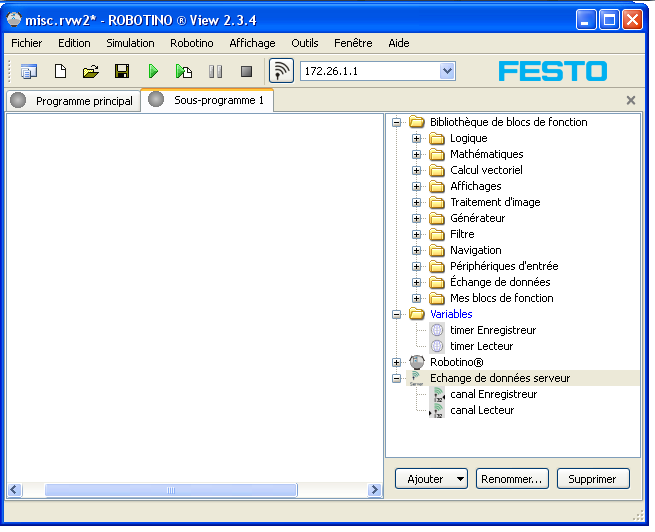
Task: Select the Mathématiques folder icon
Action: pos(437,155)
